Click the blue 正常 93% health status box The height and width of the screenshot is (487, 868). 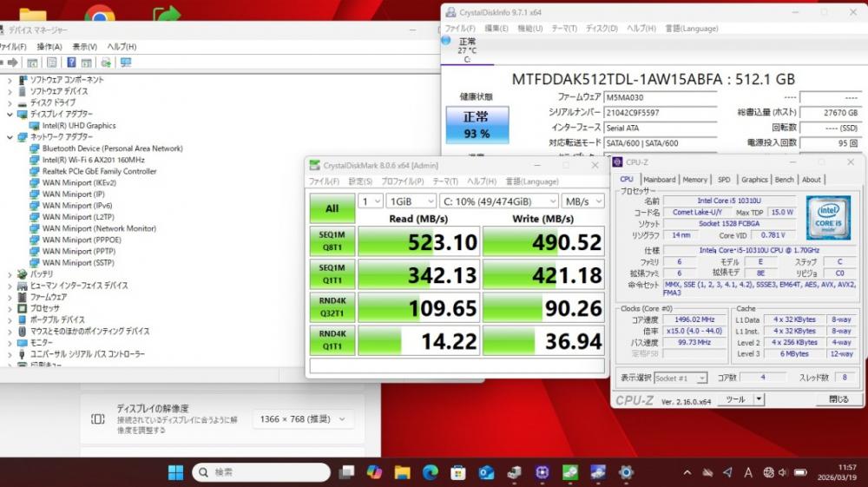(x=477, y=125)
